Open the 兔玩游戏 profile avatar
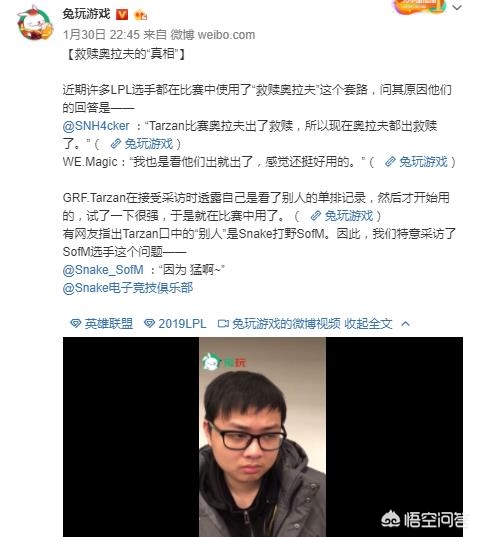 (35, 23)
